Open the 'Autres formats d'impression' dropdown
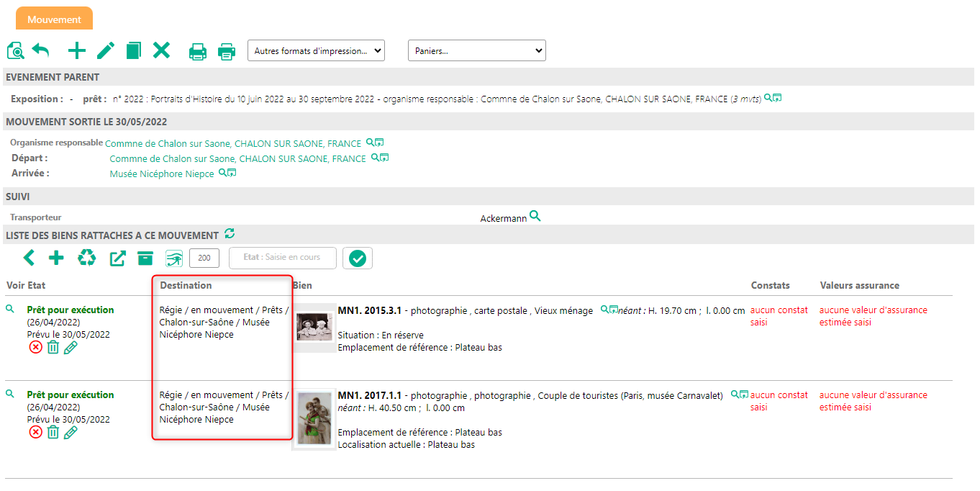 316,50
